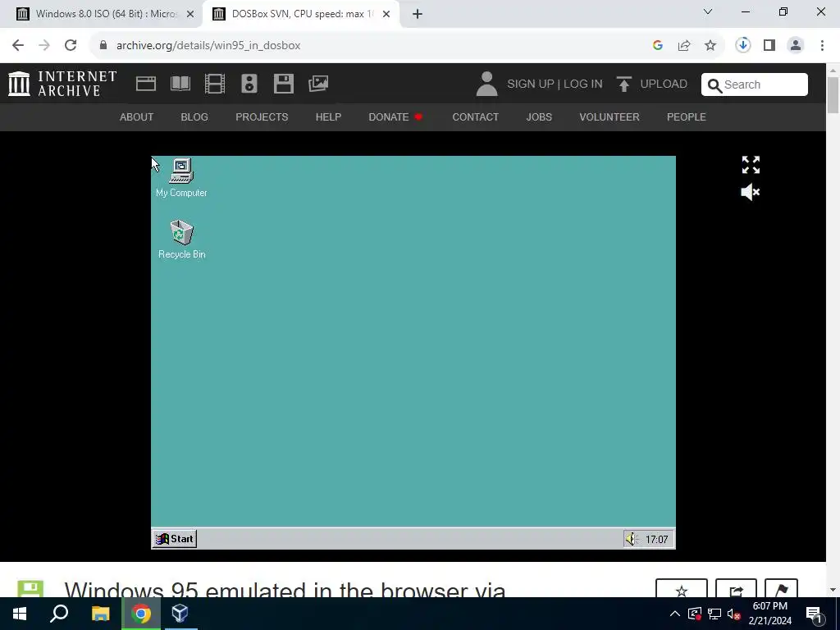Click the address bar URL
The width and height of the screenshot is (840, 630).
coord(208,46)
